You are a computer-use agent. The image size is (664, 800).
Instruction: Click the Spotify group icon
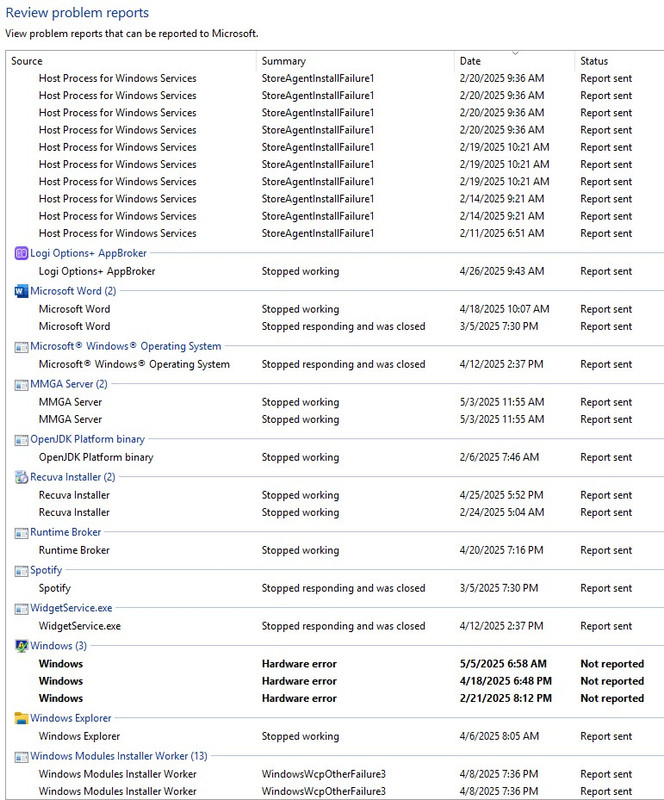coord(21,571)
